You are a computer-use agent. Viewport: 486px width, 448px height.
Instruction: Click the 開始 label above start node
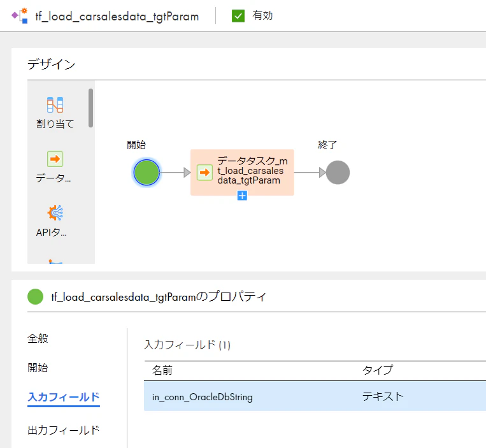point(136,145)
